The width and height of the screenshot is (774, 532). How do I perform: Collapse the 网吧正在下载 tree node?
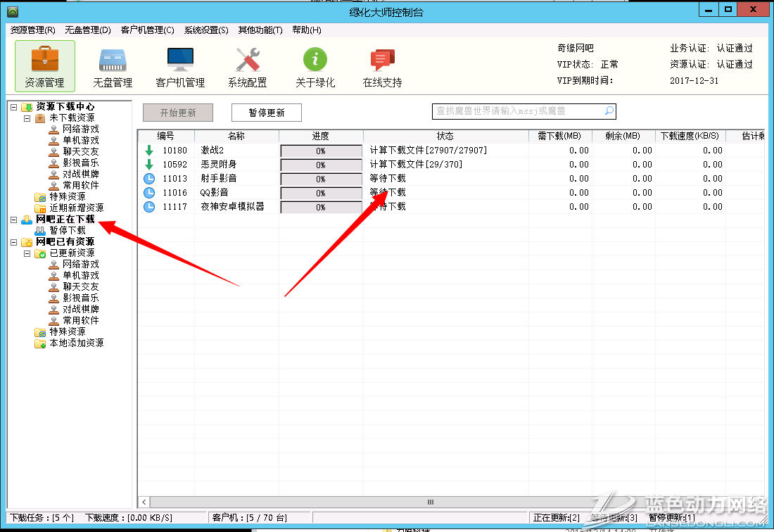(x=14, y=220)
